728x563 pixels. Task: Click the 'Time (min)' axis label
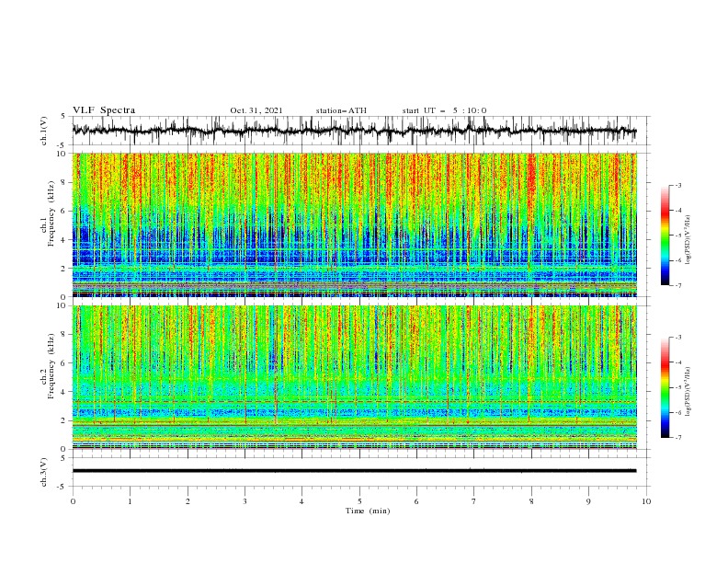pyautogui.click(x=368, y=511)
